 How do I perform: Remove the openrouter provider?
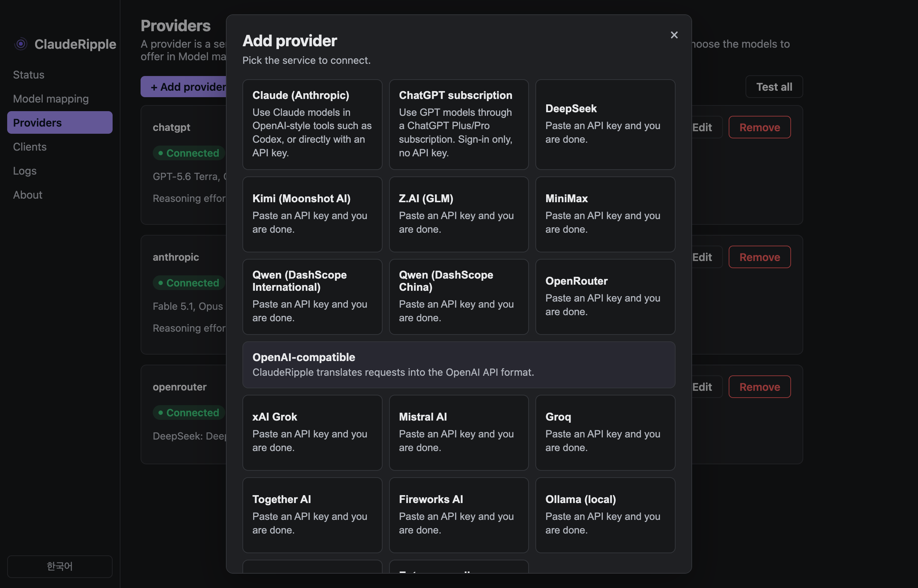(760, 387)
